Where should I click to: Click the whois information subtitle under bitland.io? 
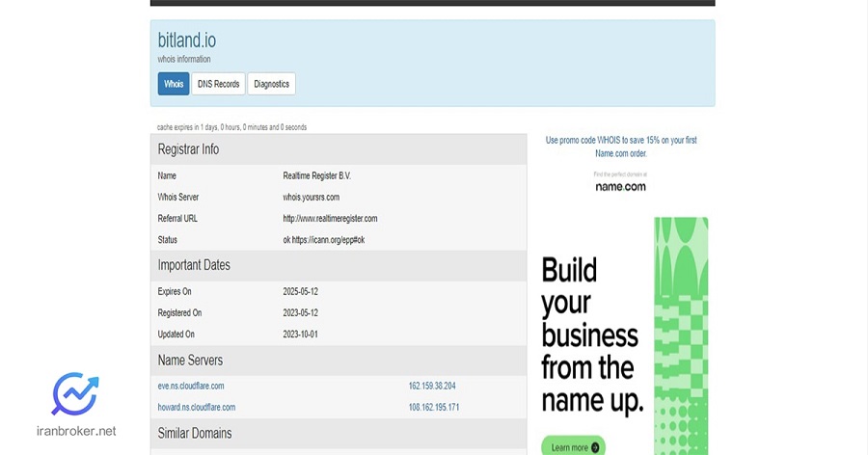coord(184,59)
